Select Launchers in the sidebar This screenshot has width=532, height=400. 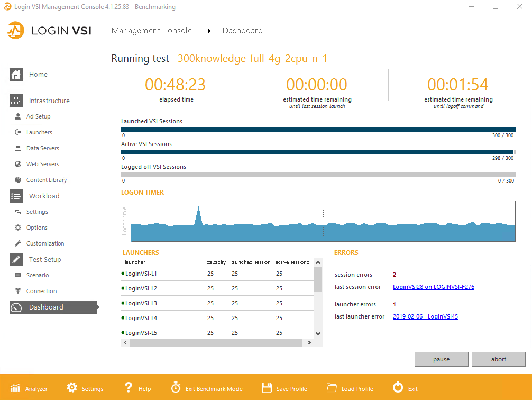point(39,132)
